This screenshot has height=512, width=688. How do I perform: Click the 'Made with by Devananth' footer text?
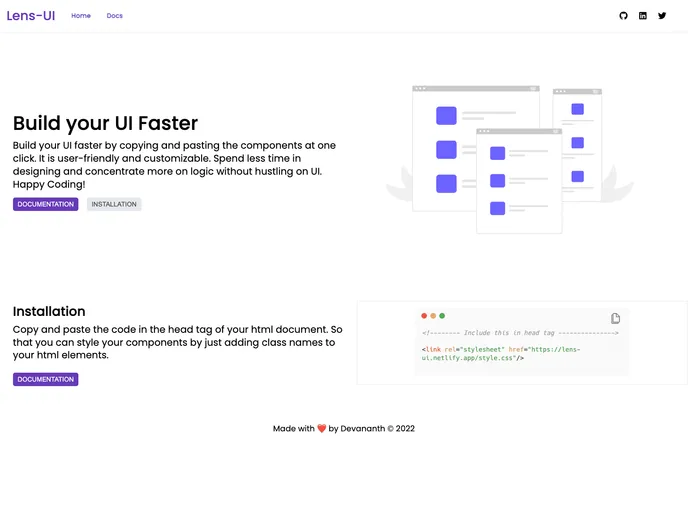point(344,429)
